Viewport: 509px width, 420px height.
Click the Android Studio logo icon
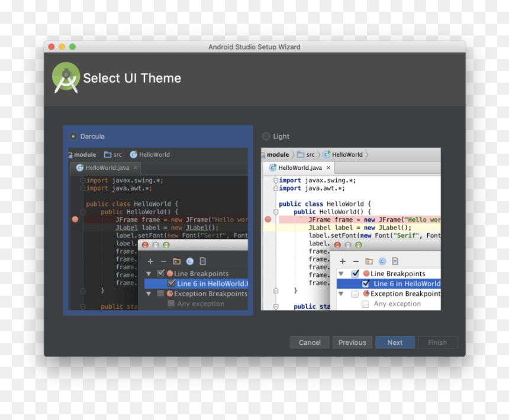(66, 77)
